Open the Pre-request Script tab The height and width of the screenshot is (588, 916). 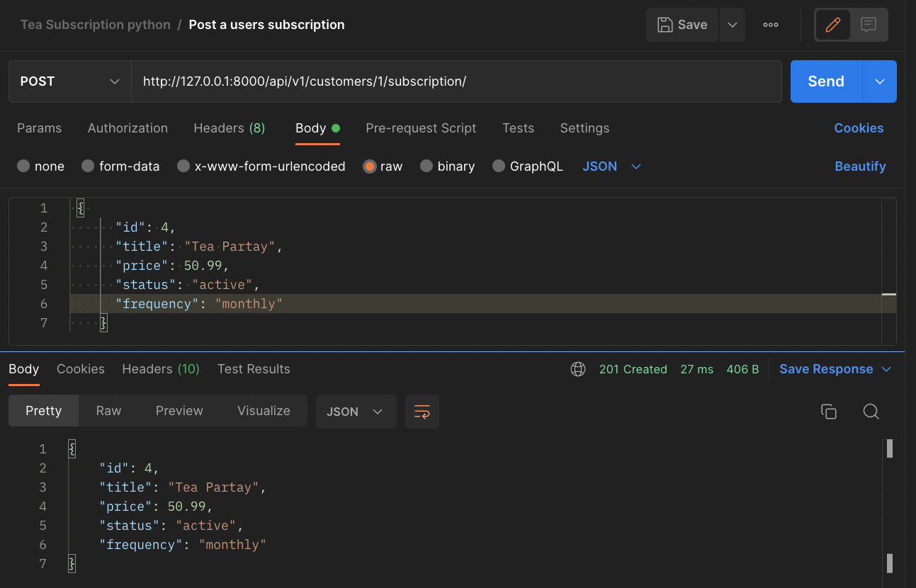(421, 128)
